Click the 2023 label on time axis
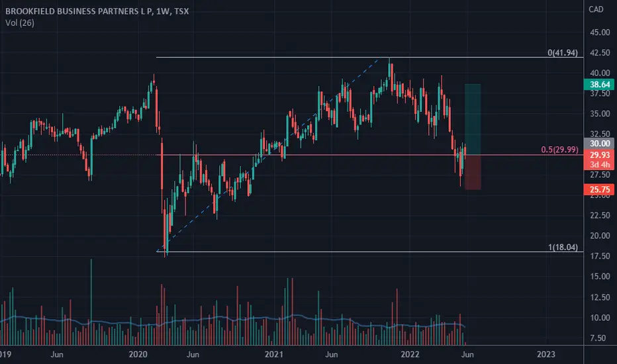Viewport: 617px width, 364px height. coord(546,354)
